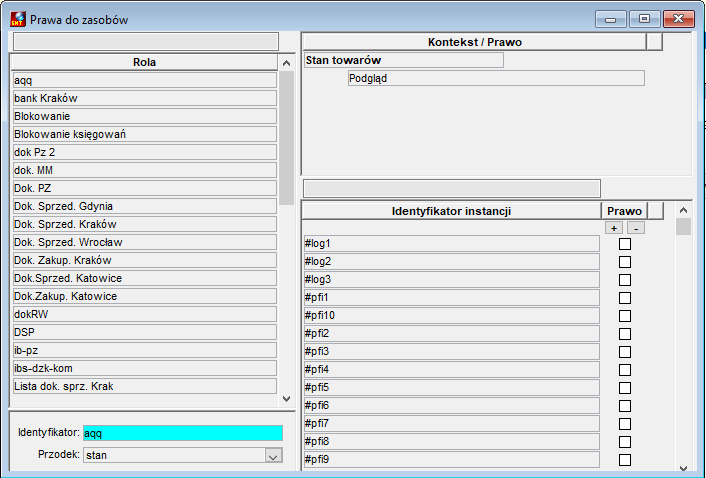706x478 pixels.
Task: Click the Identyfikator field containing aqq
Action: click(183, 433)
